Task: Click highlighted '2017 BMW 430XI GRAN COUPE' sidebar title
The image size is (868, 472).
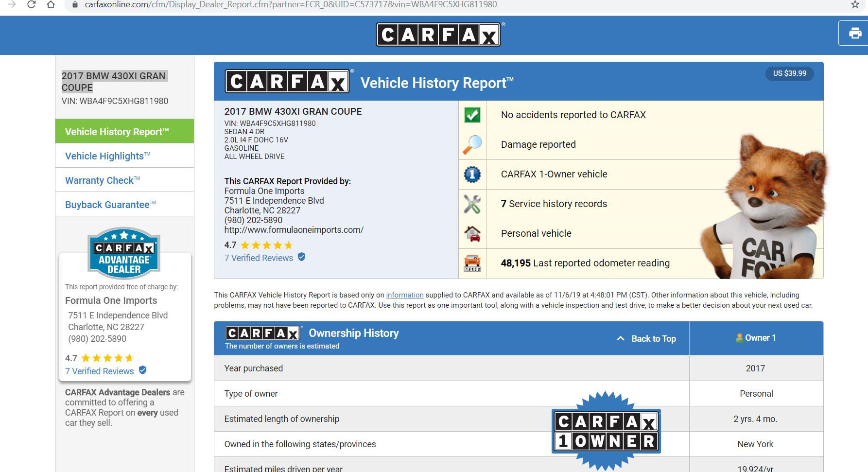Action: pos(114,82)
